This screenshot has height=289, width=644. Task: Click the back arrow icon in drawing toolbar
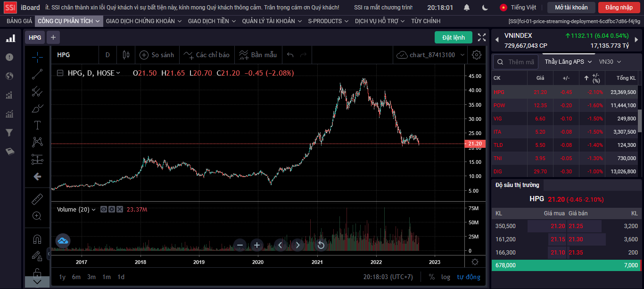(37, 177)
